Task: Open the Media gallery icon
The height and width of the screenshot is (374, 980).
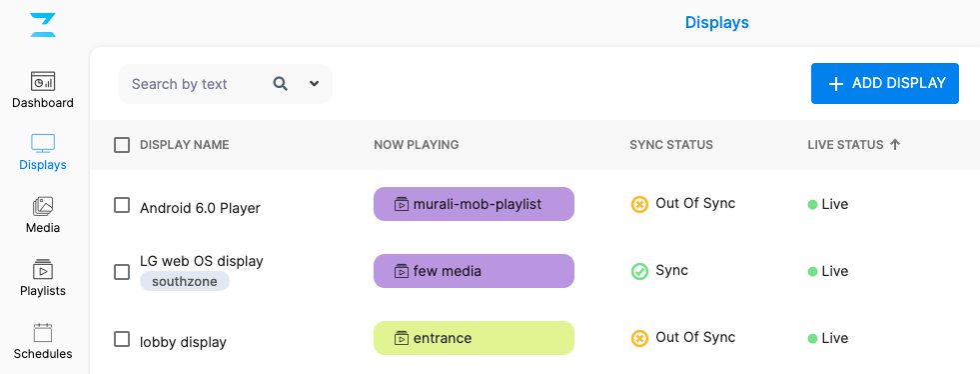Action: pos(43,206)
